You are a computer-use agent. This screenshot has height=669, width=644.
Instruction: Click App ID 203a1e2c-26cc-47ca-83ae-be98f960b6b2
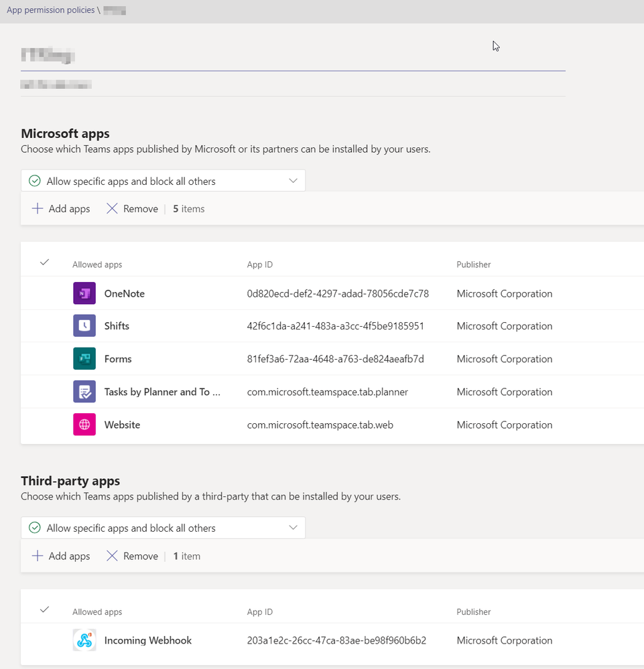(336, 640)
